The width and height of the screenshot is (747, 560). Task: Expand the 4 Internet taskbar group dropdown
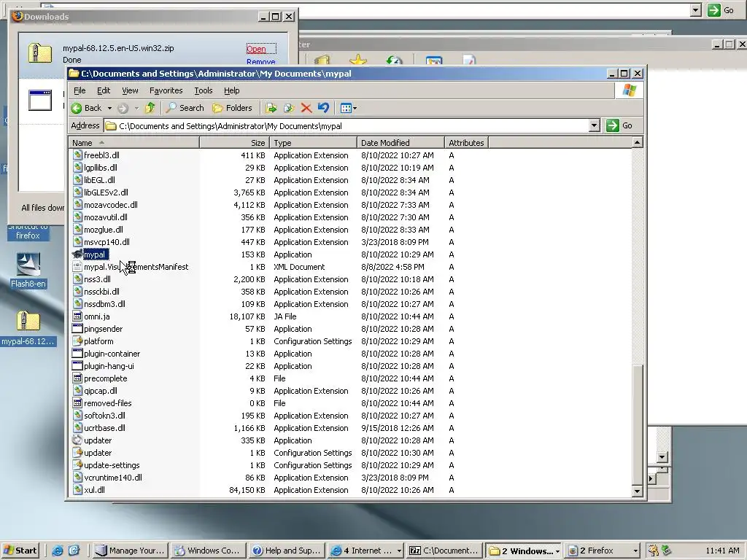click(x=399, y=551)
